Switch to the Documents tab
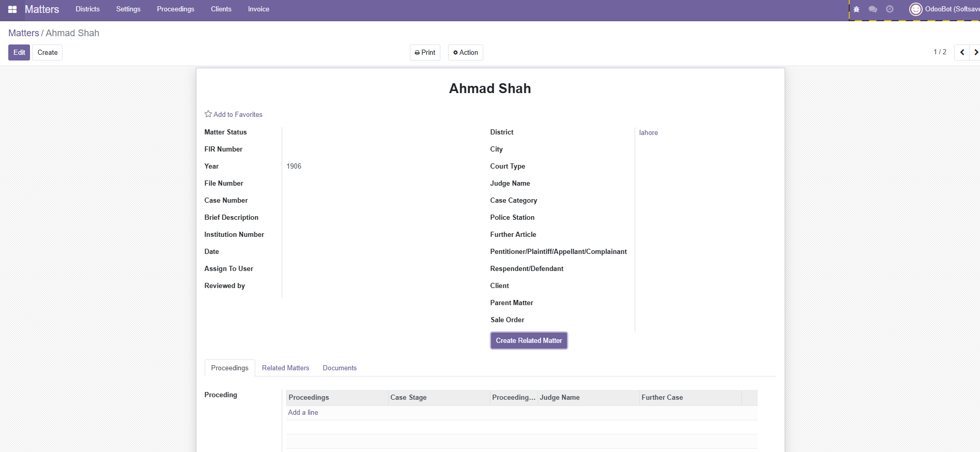The height and width of the screenshot is (452, 980). pyautogui.click(x=340, y=368)
